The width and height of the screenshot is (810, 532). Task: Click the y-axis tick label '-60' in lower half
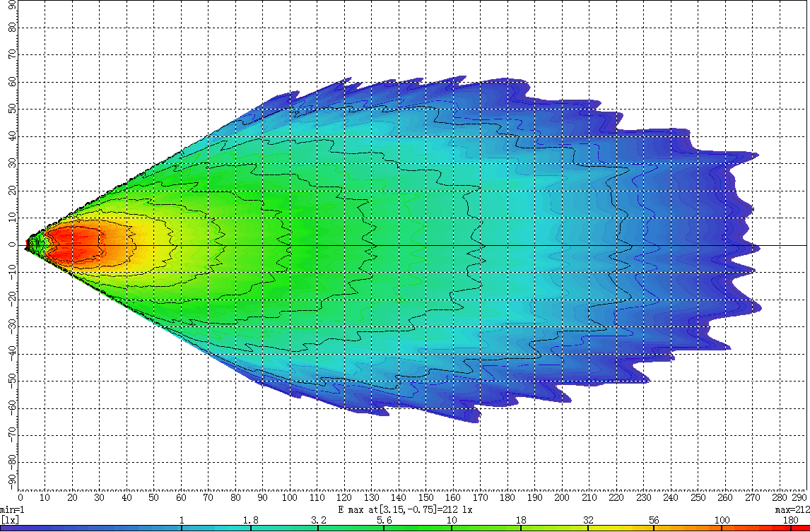click(x=13, y=409)
